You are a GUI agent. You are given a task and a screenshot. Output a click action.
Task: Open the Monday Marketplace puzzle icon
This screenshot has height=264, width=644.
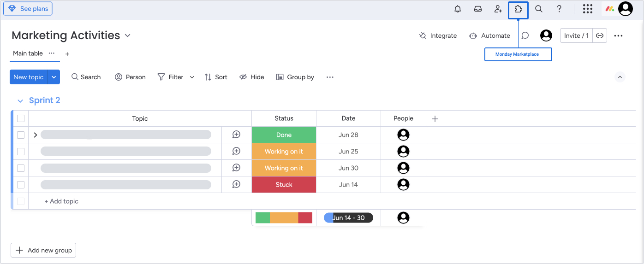518,9
